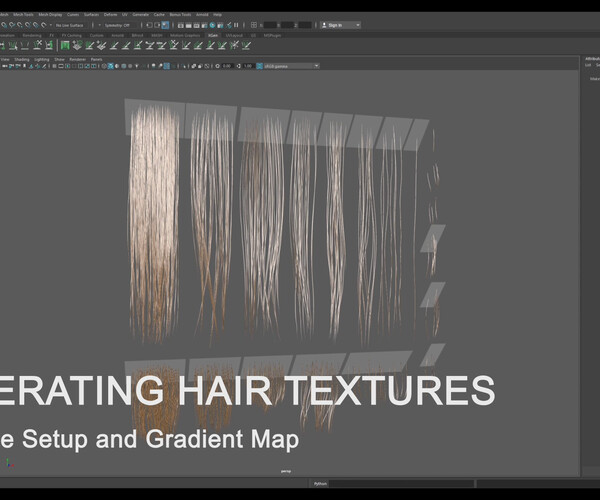Open the Curves menu
This screenshot has height=500, width=600.
tap(73, 15)
